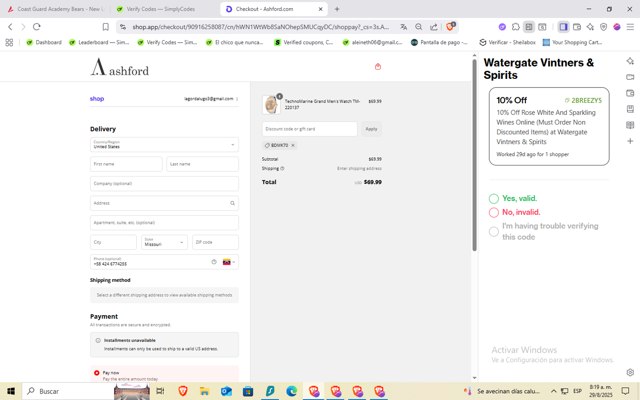Open sidebar settings gear icon
Image resolution: width=640 pixels, height=400 pixels.
click(x=630, y=372)
